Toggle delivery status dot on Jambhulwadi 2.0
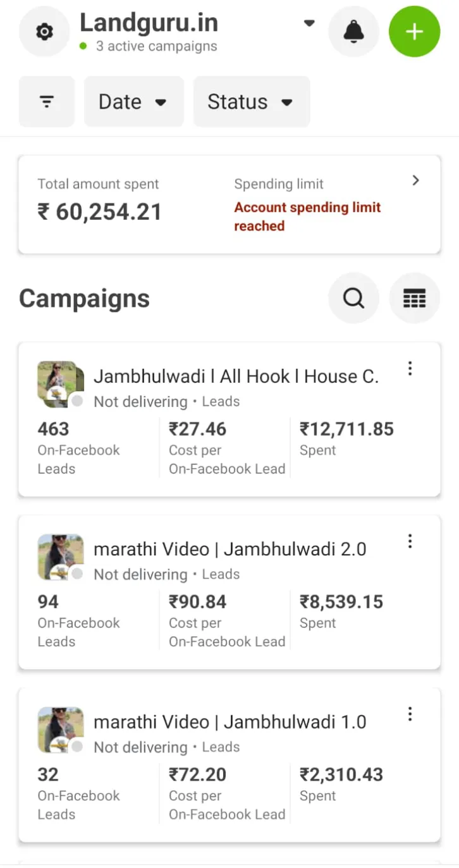This screenshot has width=459, height=868. click(x=77, y=574)
